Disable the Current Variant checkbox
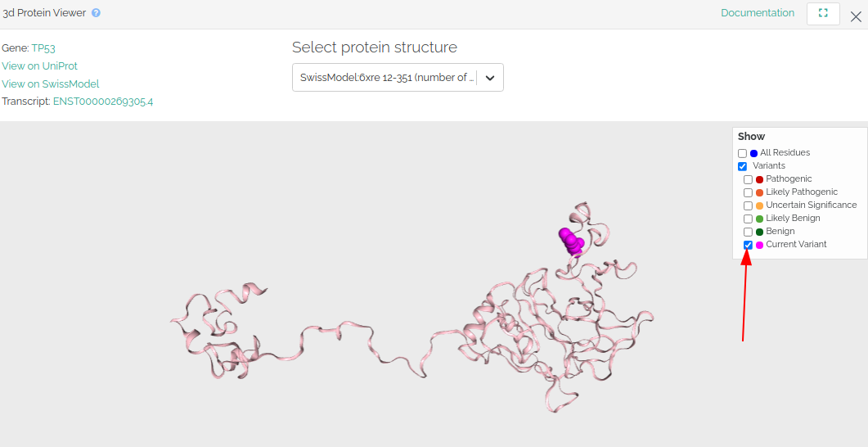This screenshot has width=868, height=447. click(748, 245)
